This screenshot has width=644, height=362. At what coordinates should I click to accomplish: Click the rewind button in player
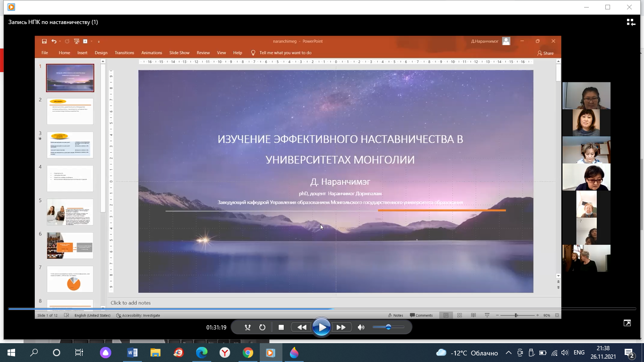(302, 327)
